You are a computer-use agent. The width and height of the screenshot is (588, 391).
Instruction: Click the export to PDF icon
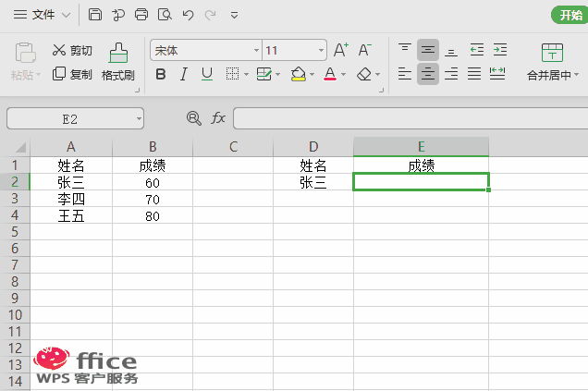[118, 15]
